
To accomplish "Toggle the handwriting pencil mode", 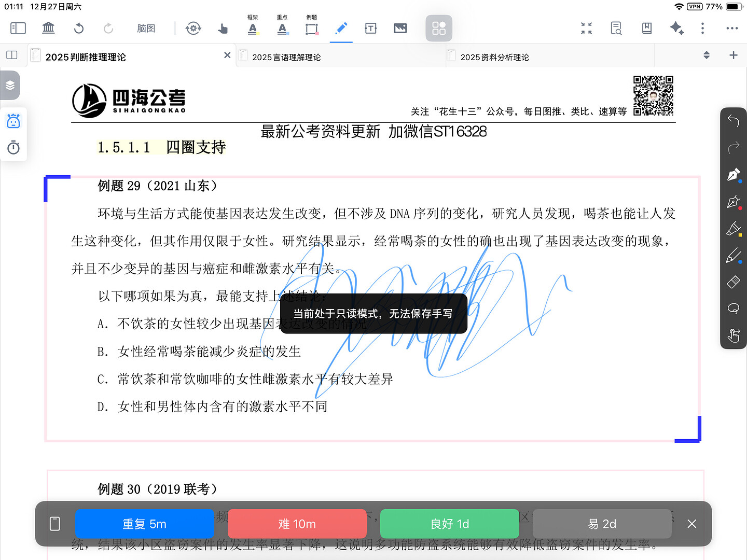I will [341, 28].
